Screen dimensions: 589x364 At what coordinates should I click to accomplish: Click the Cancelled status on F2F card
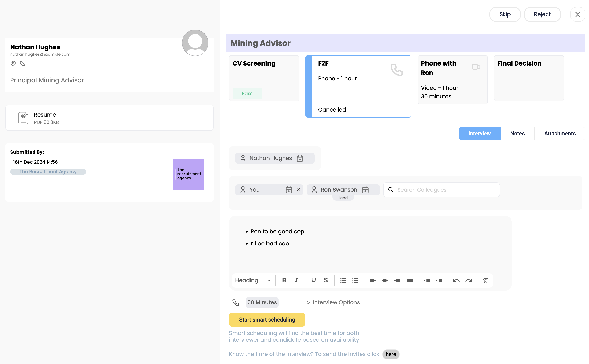[332, 110]
